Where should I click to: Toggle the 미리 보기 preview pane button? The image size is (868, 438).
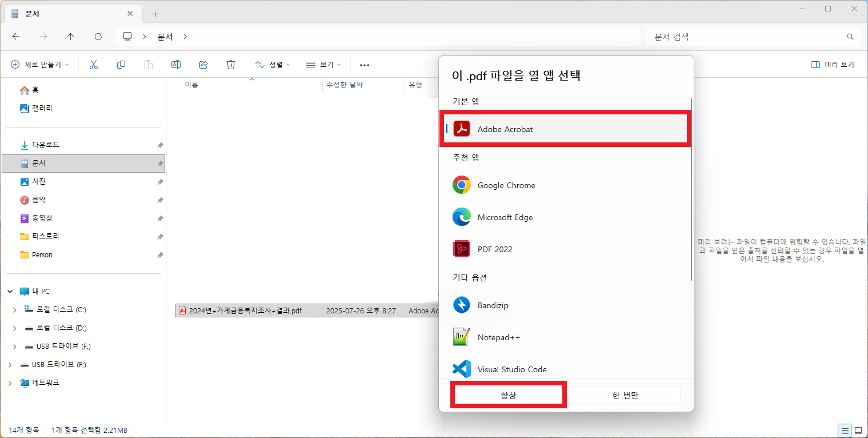tap(833, 65)
